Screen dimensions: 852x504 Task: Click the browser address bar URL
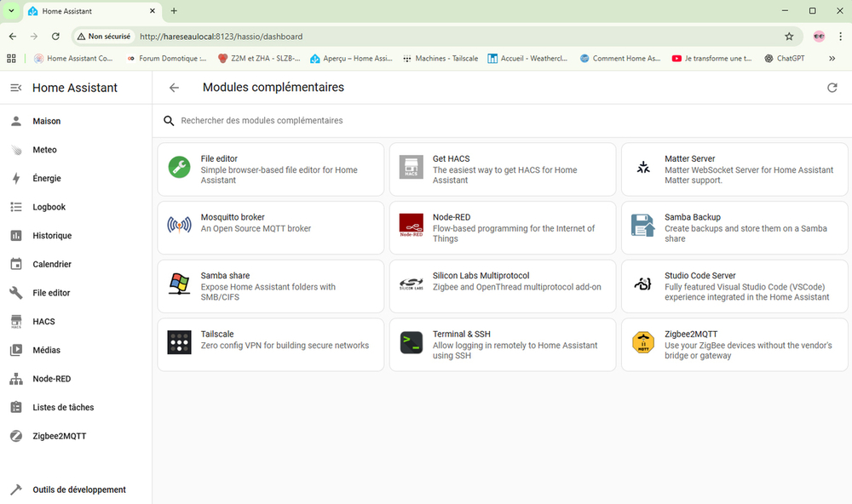tap(222, 37)
